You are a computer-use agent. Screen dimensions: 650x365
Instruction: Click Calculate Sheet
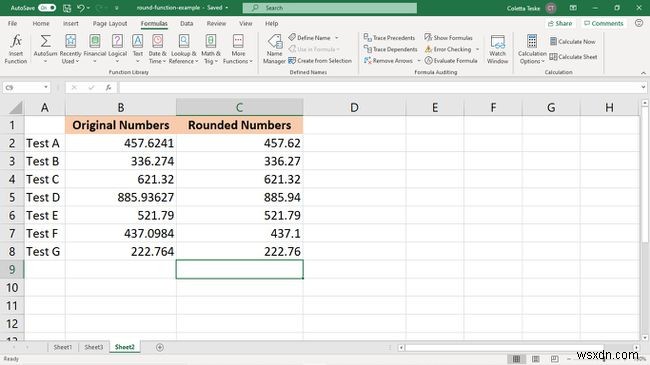(573, 57)
